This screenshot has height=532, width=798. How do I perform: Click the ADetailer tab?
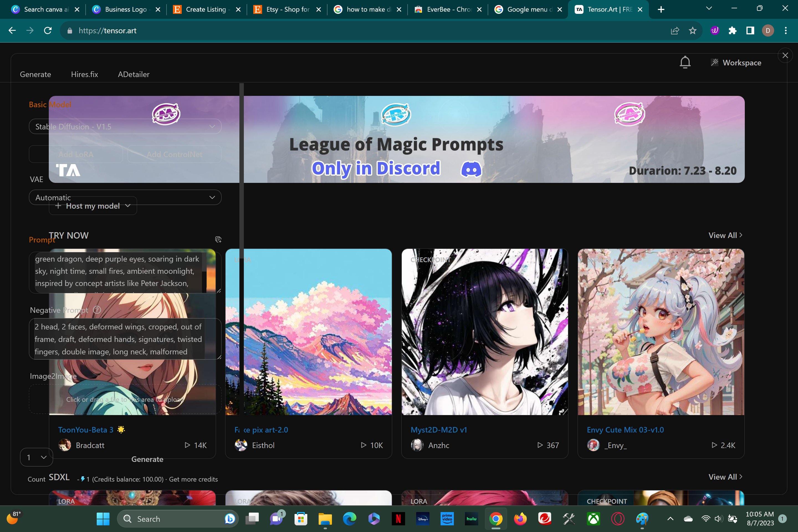pyautogui.click(x=134, y=74)
